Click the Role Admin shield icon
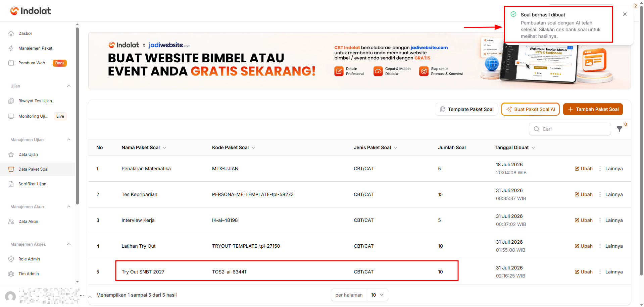 coord(11,259)
